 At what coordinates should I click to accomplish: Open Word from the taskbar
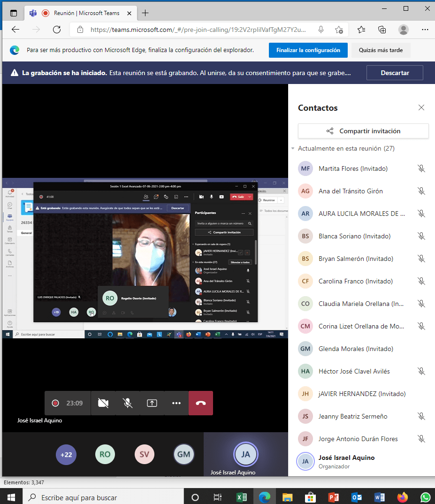[379, 497]
